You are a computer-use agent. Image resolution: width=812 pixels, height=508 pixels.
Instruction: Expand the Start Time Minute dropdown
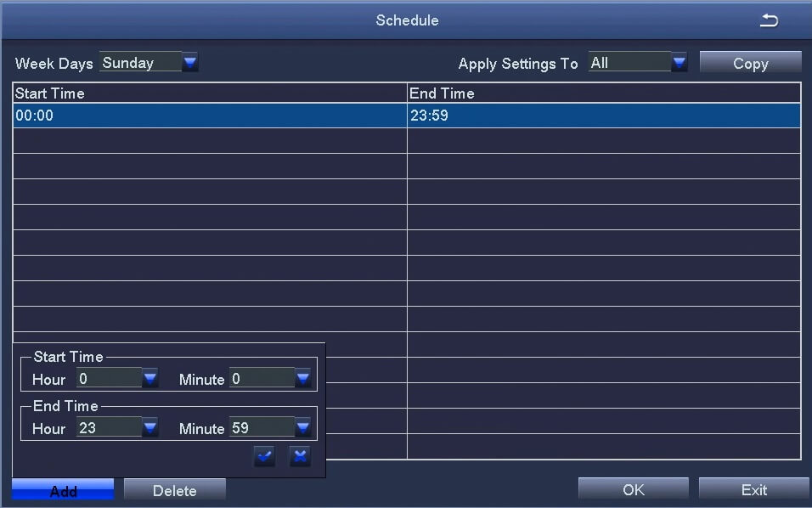(x=303, y=378)
